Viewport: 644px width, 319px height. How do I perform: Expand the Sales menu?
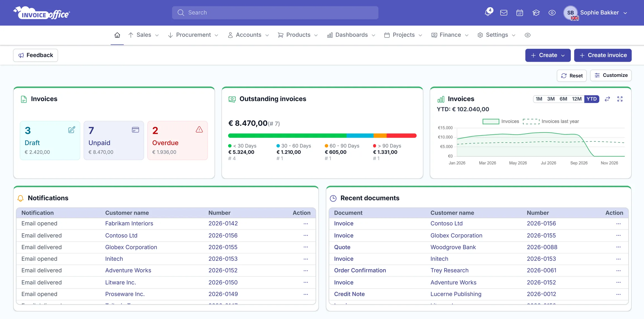coord(143,35)
